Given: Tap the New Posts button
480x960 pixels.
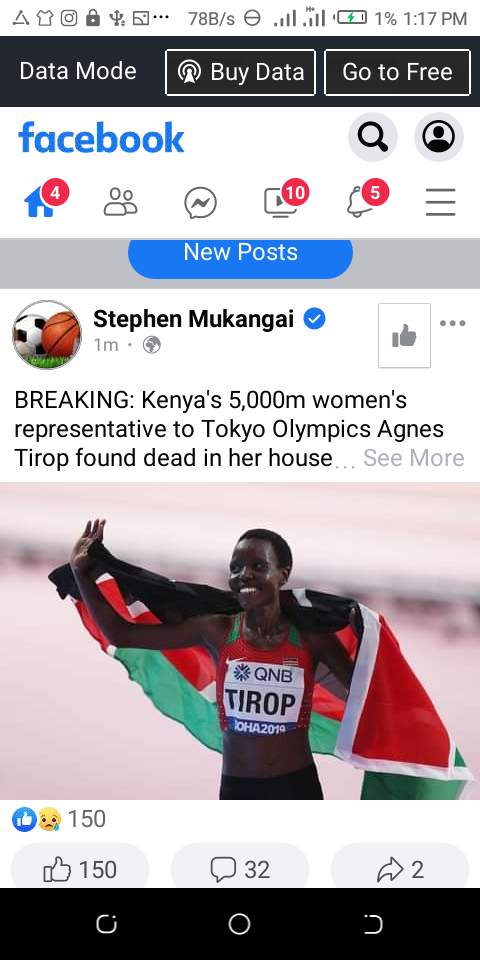Looking at the screenshot, I should tap(240, 255).
